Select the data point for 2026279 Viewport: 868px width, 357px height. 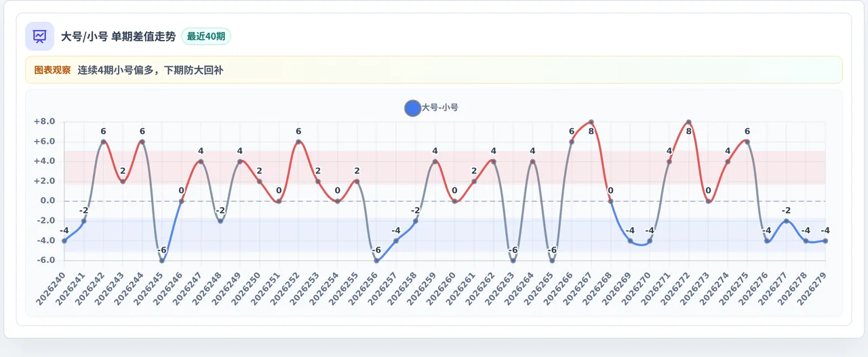tap(825, 240)
